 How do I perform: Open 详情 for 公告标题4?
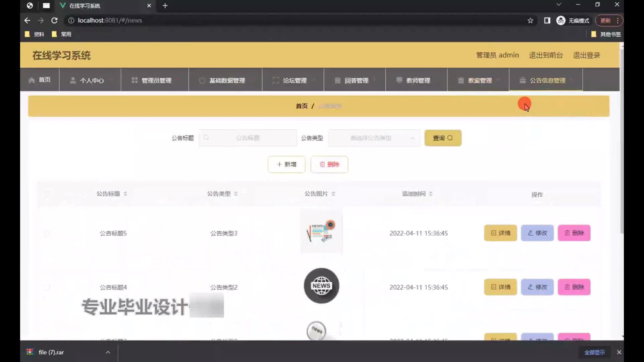pyautogui.click(x=500, y=287)
